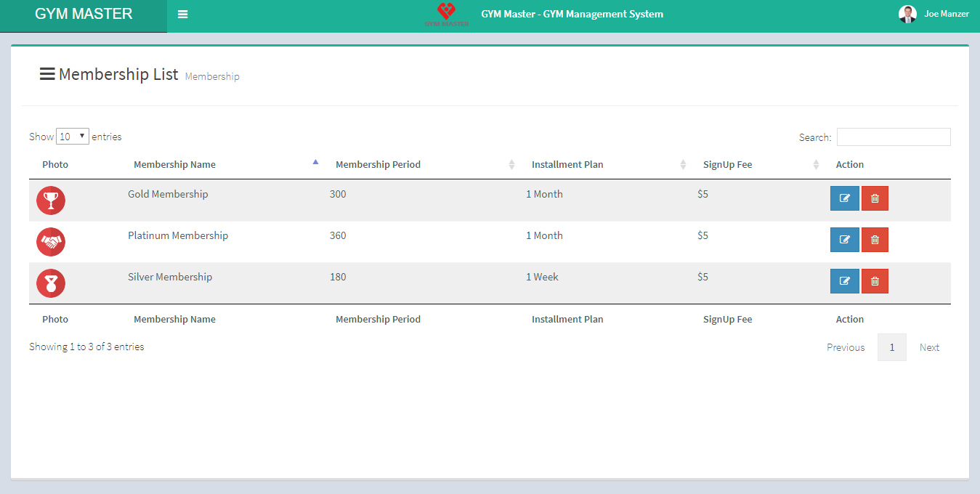This screenshot has width=980, height=494.
Task: Sort by Membership Period column header
Action: pos(378,165)
